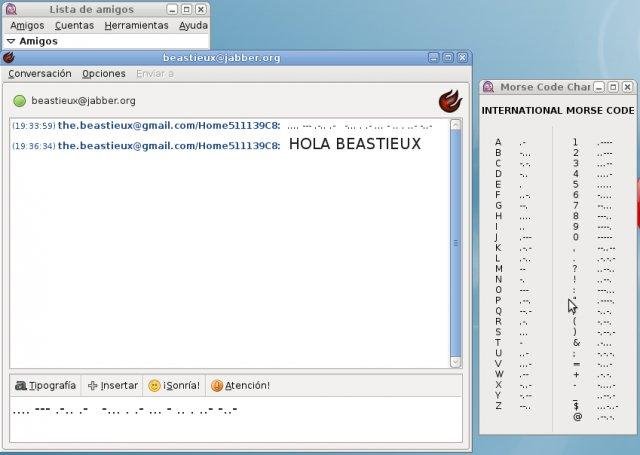Open the Tipografía font toolbar button
The height and width of the screenshot is (455, 640).
[x=46, y=386]
